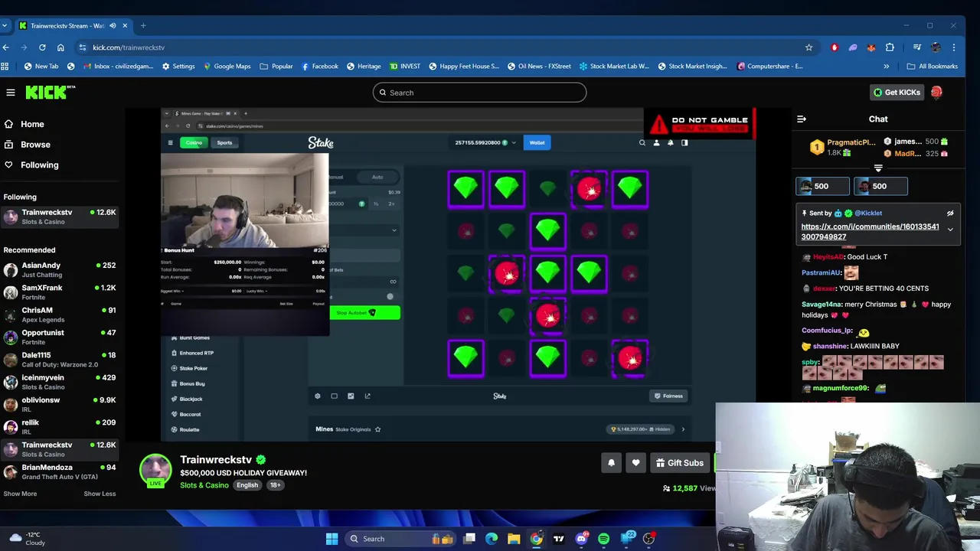Open rellik recommended channel
The height and width of the screenshot is (551, 980).
click(60, 427)
